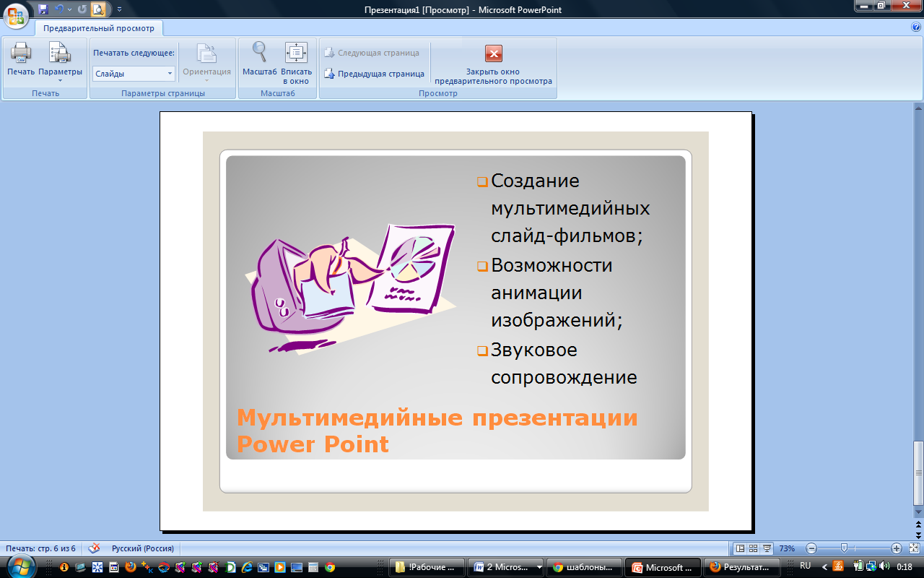Click the spell check status bar icon

point(94,548)
